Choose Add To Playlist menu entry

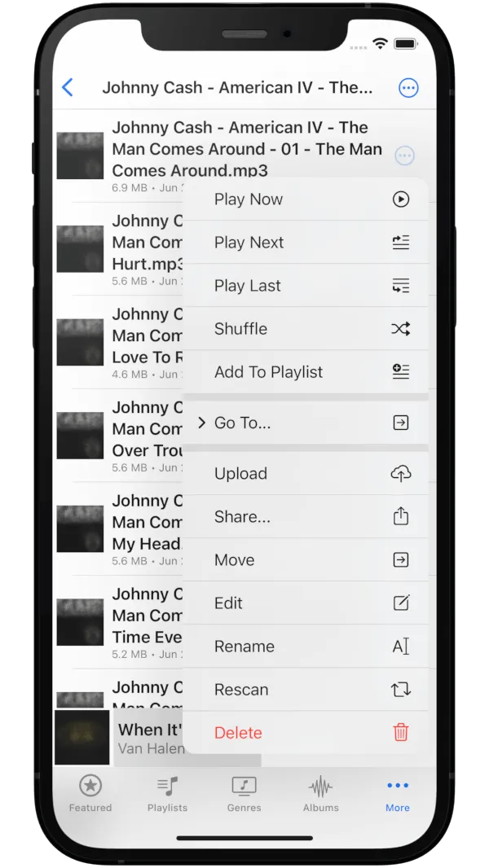[x=306, y=372]
